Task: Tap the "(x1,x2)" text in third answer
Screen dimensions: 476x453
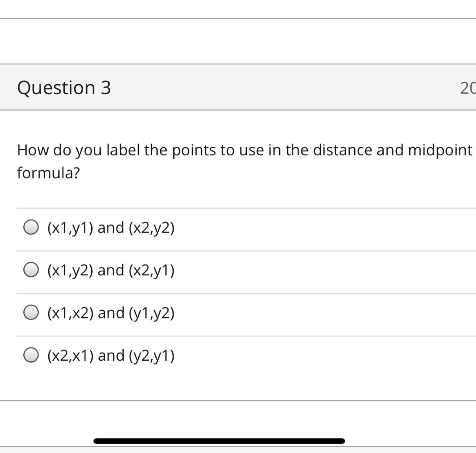Action: tap(71, 313)
